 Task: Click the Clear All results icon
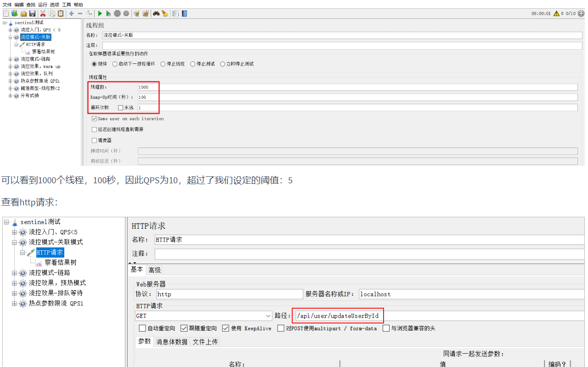pyautogui.click(x=146, y=13)
